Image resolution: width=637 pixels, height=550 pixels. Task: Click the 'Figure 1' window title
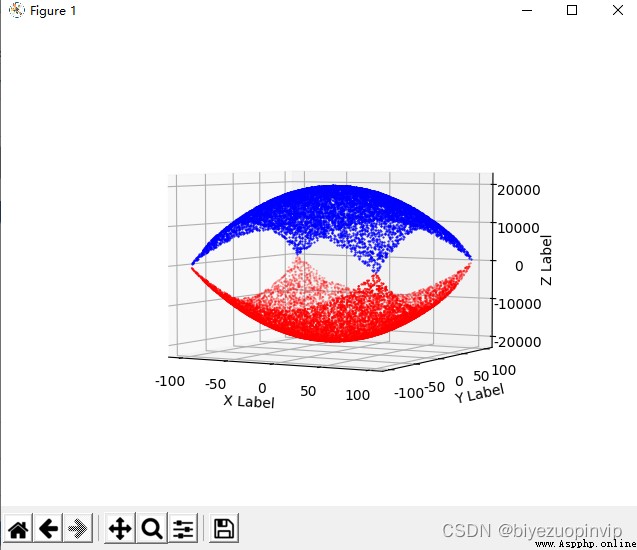pos(53,11)
